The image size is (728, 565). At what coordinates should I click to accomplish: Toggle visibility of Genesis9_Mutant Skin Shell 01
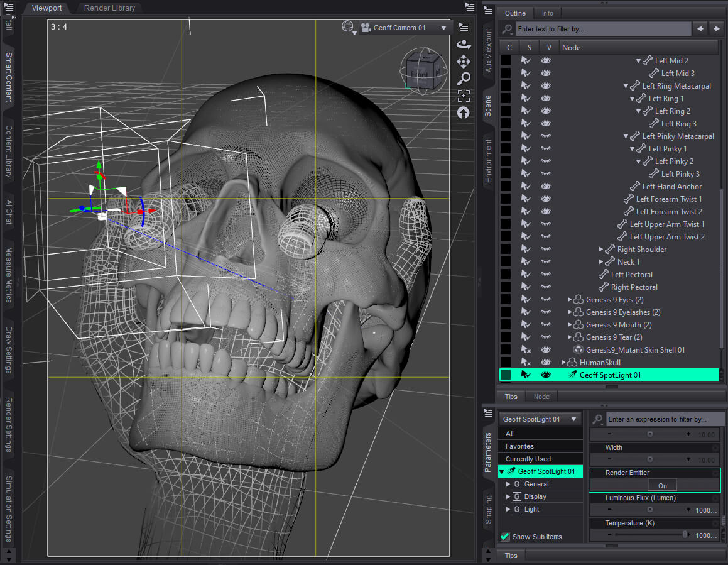click(546, 349)
